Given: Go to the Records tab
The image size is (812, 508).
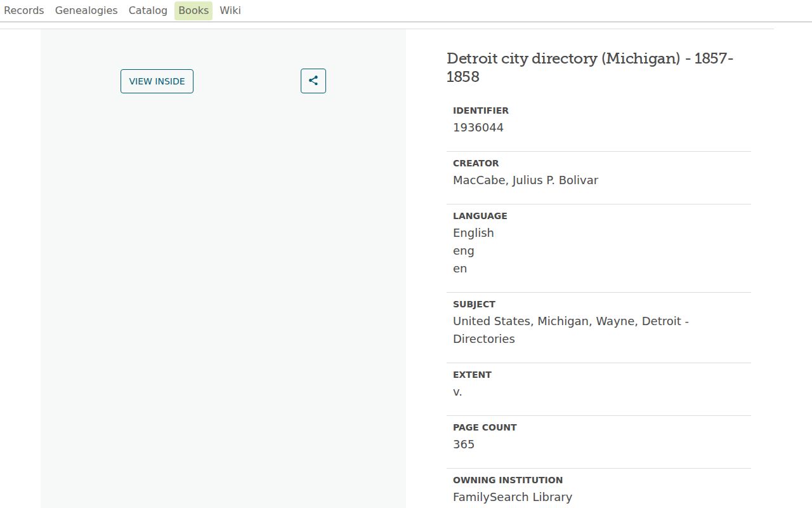Looking at the screenshot, I should (x=24, y=10).
